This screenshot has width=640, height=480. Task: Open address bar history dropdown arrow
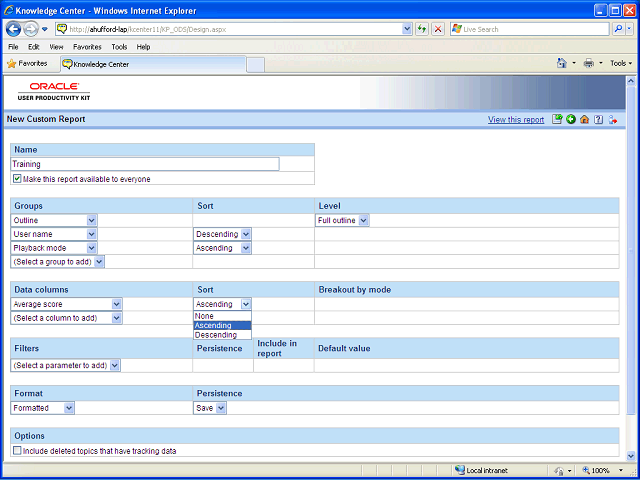pyautogui.click(x=407, y=29)
